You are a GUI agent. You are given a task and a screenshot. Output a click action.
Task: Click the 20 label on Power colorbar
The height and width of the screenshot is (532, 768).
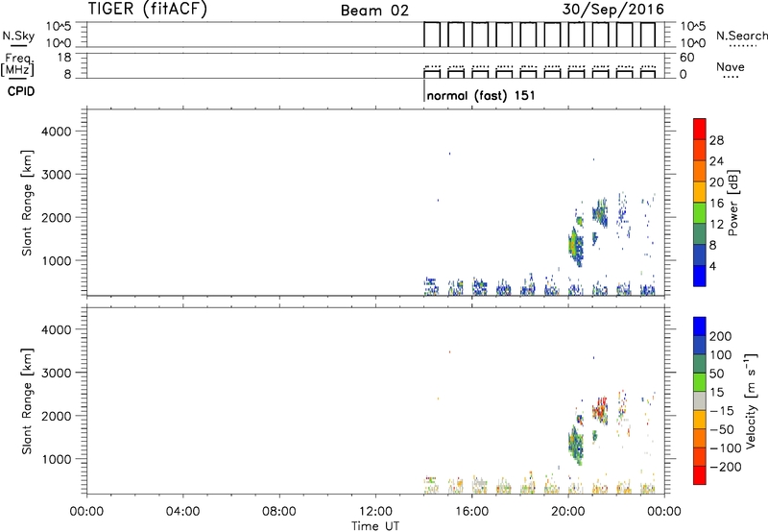click(x=716, y=182)
